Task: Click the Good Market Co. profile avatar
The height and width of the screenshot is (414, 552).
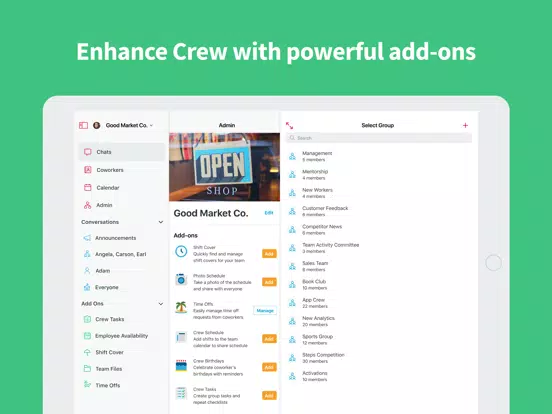Action: (96, 125)
